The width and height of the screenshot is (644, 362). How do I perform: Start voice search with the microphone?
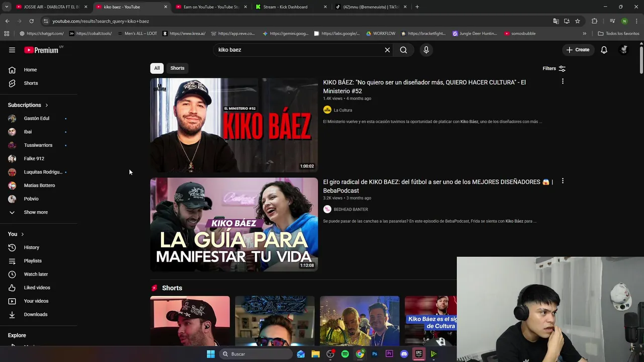click(x=426, y=50)
